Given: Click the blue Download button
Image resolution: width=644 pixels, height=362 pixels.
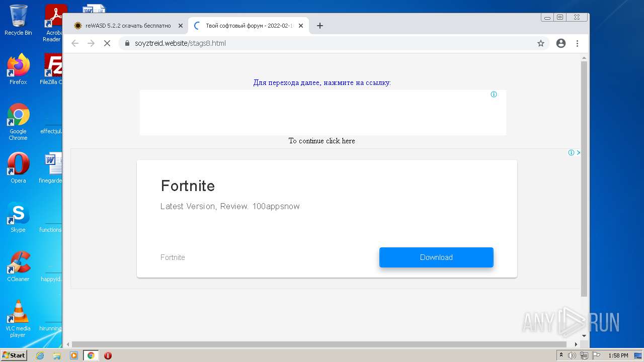Looking at the screenshot, I should tap(436, 257).
